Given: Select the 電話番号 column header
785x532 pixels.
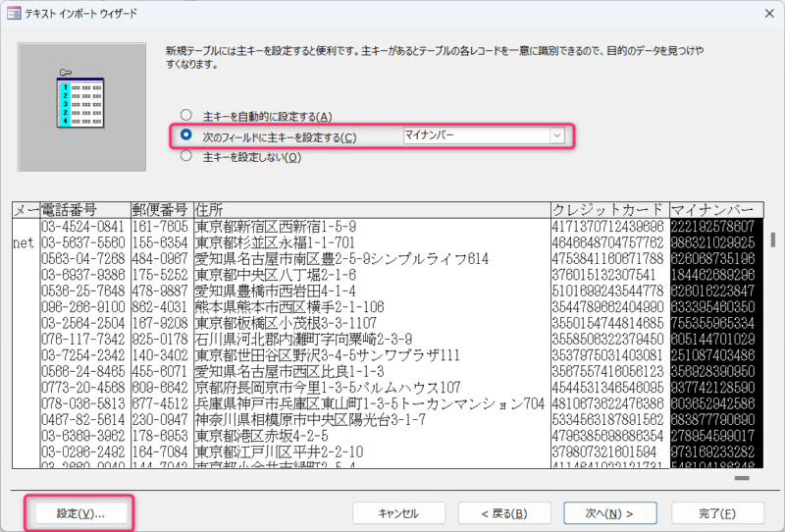Looking at the screenshot, I should coord(85,210).
